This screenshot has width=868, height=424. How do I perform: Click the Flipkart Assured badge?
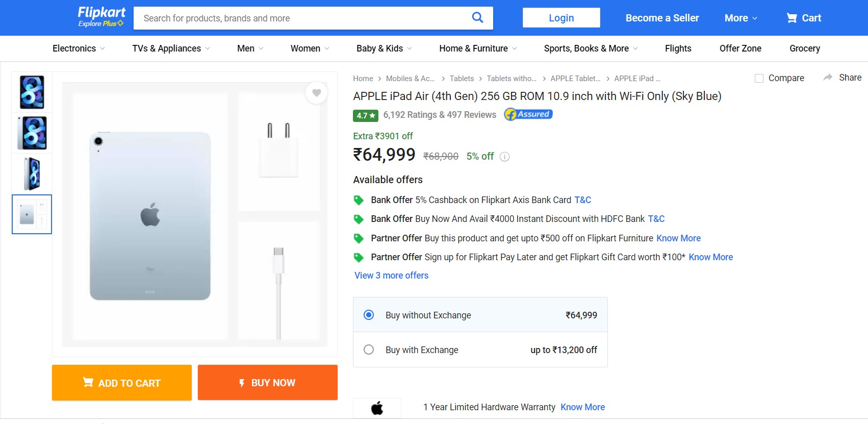click(x=528, y=114)
